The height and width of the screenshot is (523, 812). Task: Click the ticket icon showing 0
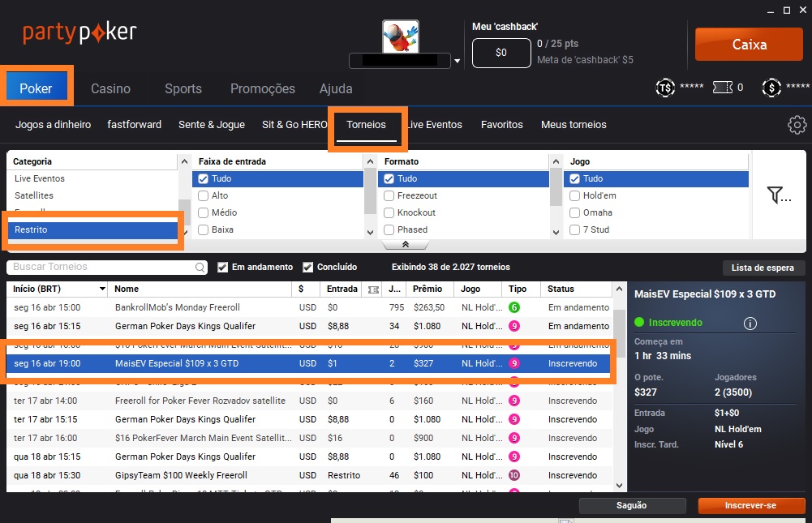tap(723, 87)
